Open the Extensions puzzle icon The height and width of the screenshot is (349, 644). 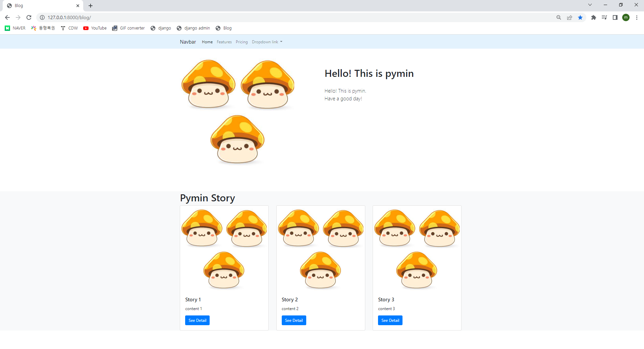[x=594, y=17]
